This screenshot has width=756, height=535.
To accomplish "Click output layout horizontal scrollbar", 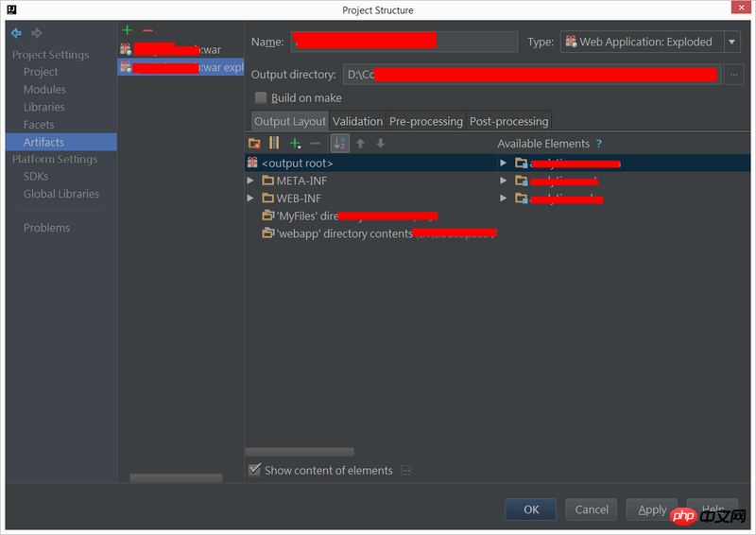I will [300, 452].
